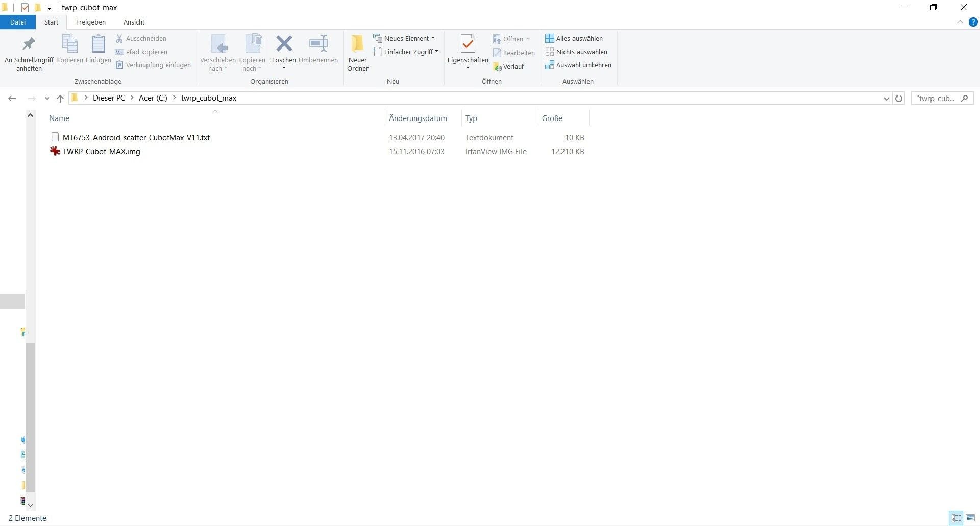Sort by Größe column header

click(x=552, y=118)
